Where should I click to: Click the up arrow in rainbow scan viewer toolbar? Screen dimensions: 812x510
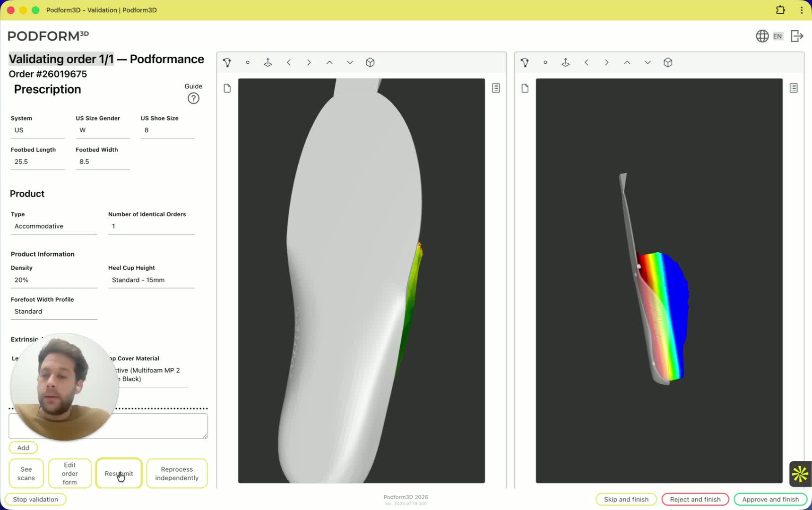point(627,62)
